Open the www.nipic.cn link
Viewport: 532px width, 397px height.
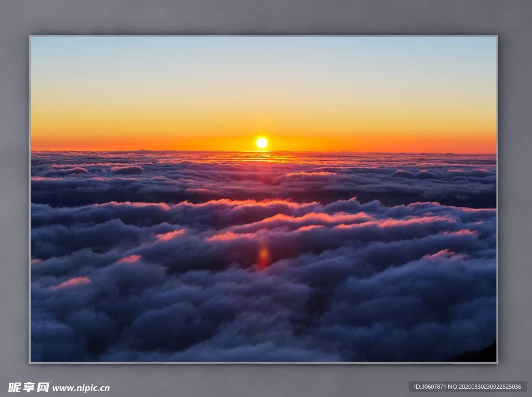(81, 388)
